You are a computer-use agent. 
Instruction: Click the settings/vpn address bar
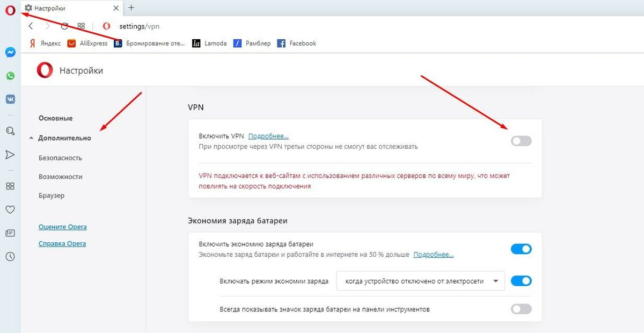[139, 26]
